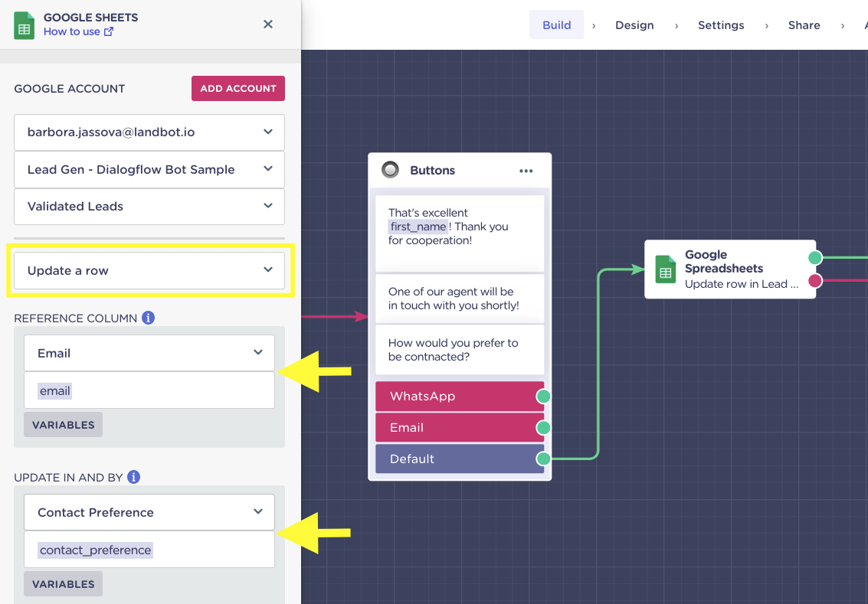Click the 'That's excellent first_name' message bubble

tap(460, 233)
